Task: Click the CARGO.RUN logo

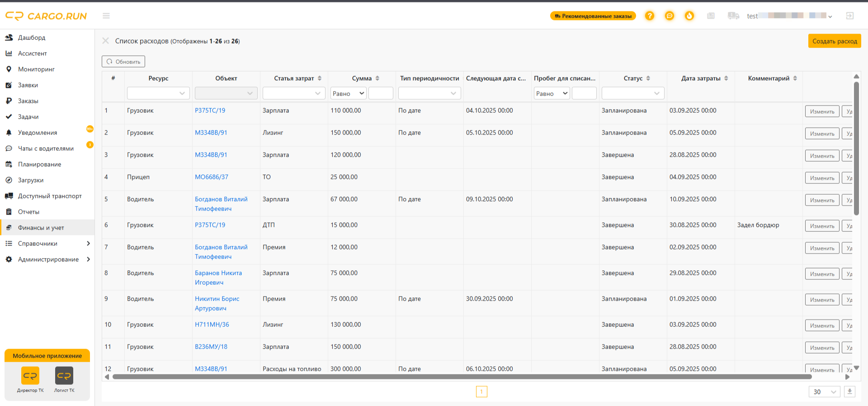Action: pos(46,16)
